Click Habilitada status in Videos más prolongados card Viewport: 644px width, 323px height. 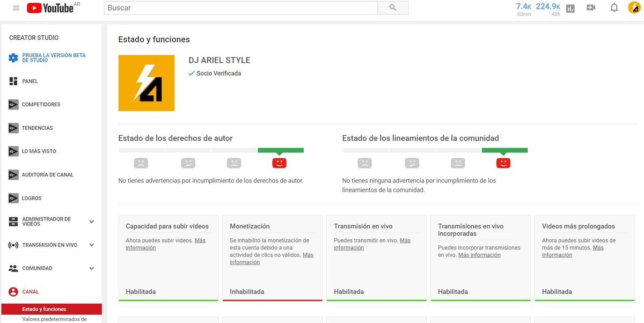coord(557,292)
